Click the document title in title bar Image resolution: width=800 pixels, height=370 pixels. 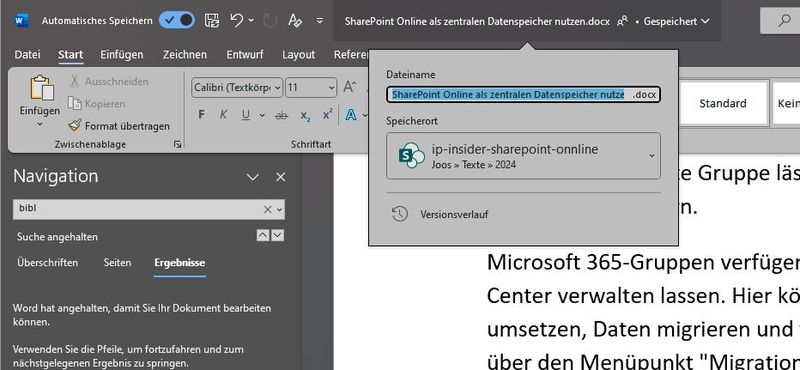pos(477,21)
